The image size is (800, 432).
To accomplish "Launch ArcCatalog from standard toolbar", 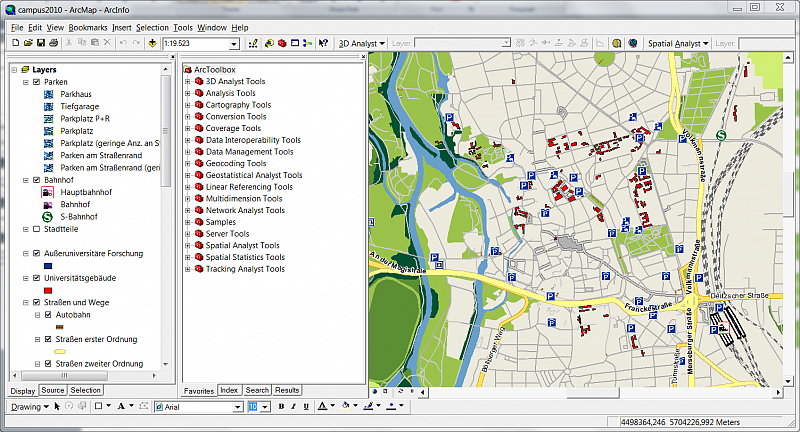I will click(x=269, y=43).
